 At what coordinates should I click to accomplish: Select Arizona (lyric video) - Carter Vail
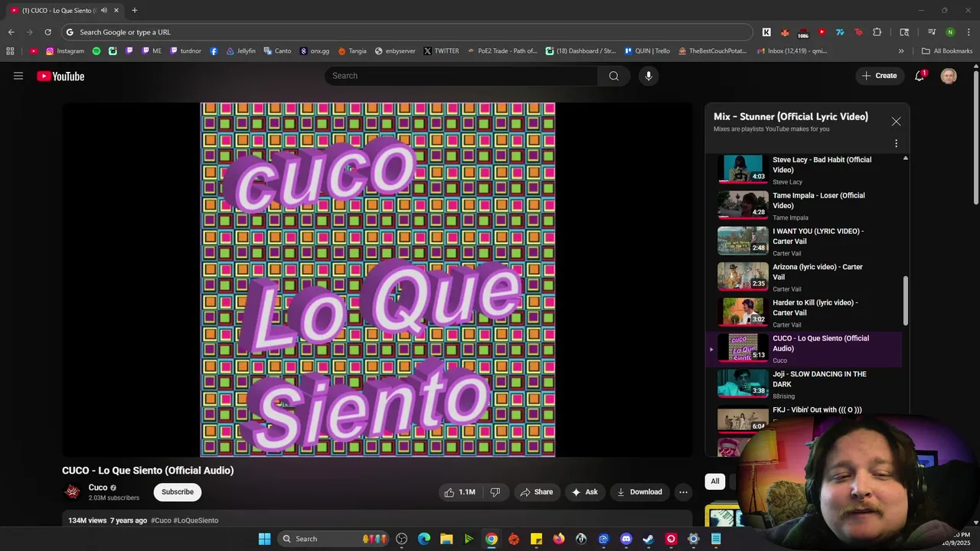pos(803,277)
